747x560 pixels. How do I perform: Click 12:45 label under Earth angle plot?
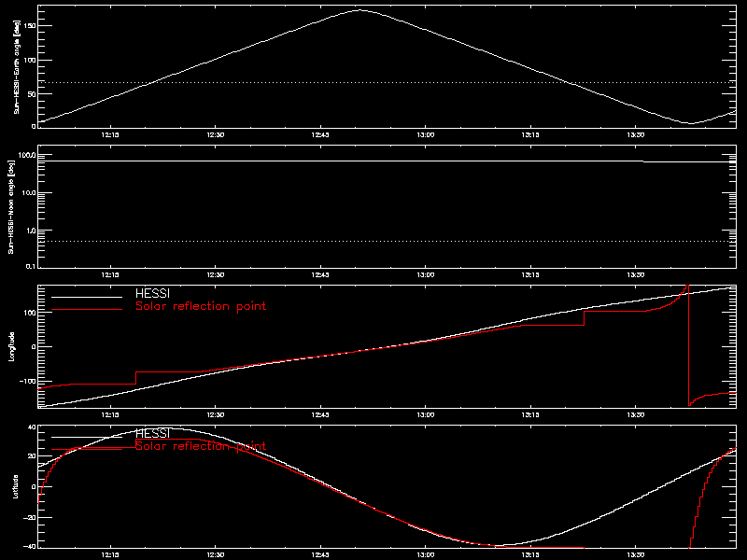click(320, 134)
